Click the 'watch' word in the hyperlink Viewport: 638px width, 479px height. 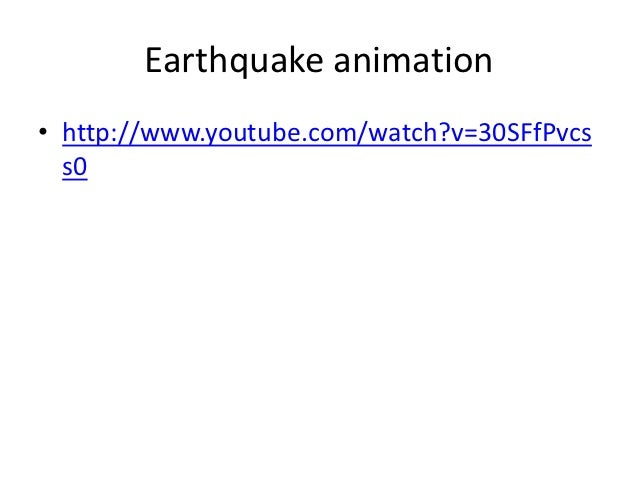click(404, 133)
